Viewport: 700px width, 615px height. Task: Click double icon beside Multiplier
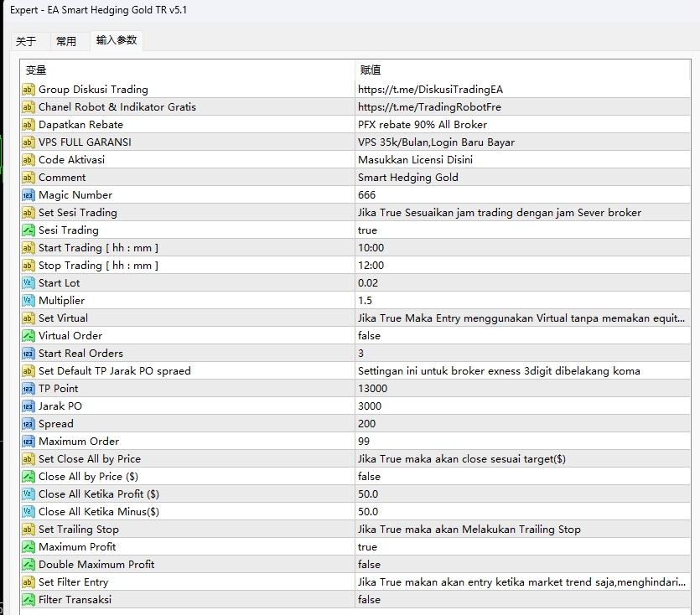[29, 301]
